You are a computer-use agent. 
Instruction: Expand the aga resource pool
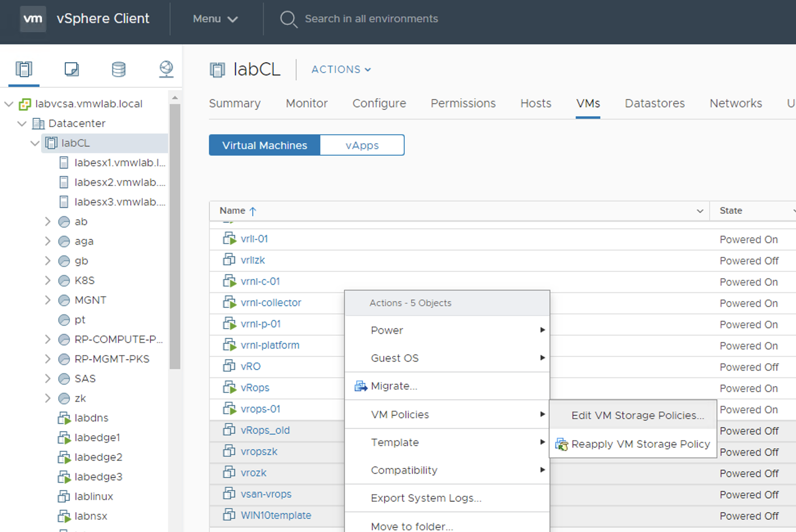48,241
